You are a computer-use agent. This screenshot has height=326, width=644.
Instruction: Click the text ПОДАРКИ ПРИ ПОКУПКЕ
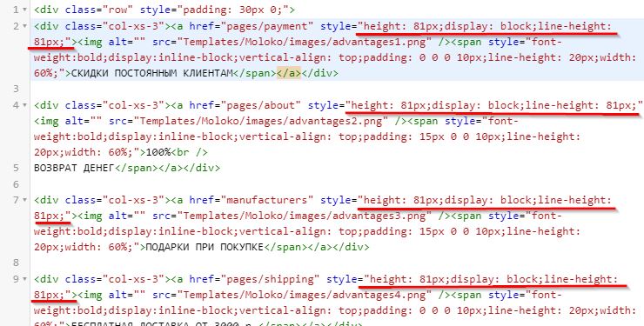[205, 247]
